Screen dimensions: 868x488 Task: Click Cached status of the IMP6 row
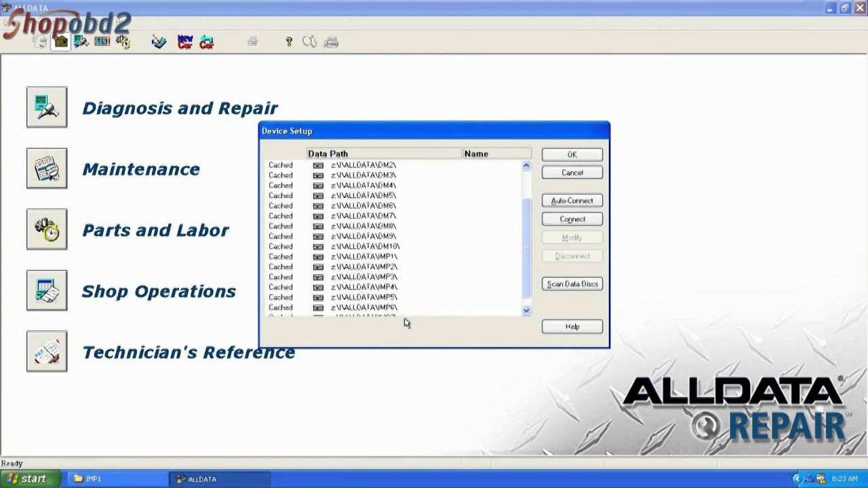click(281, 308)
